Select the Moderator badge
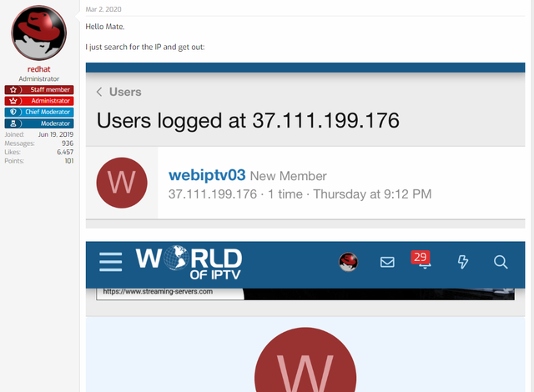This screenshot has width=534, height=392. coord(39,123)
